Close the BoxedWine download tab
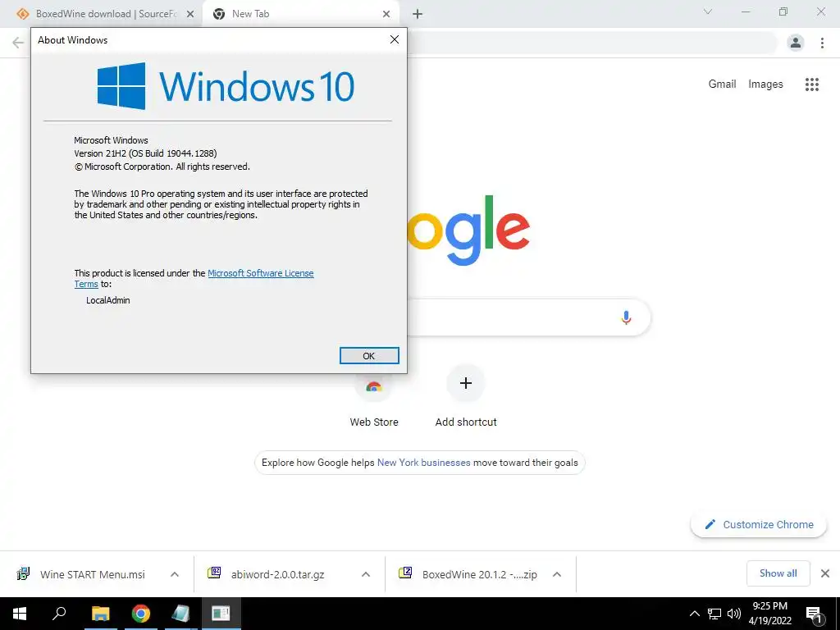The image size is (840, 630). (x=190, y=15)
